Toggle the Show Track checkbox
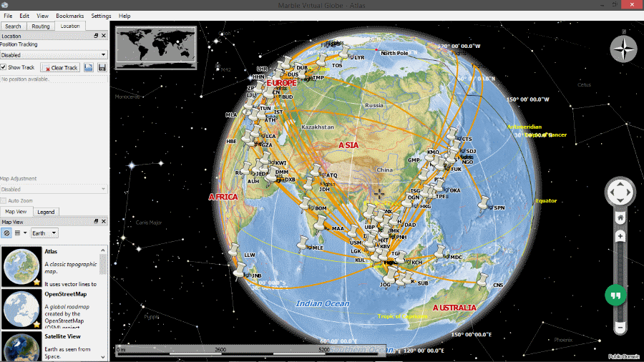The height and width of the screenshot is (362, 644). pyautogui.click(x=4, y=67)
